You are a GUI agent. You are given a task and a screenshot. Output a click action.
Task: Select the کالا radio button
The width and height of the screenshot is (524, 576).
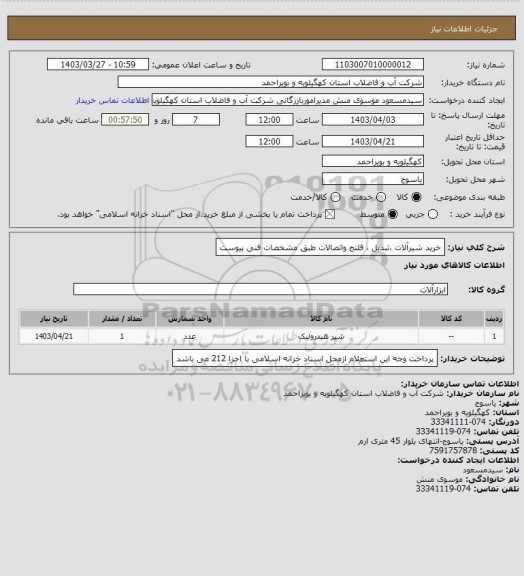[416, 197]
